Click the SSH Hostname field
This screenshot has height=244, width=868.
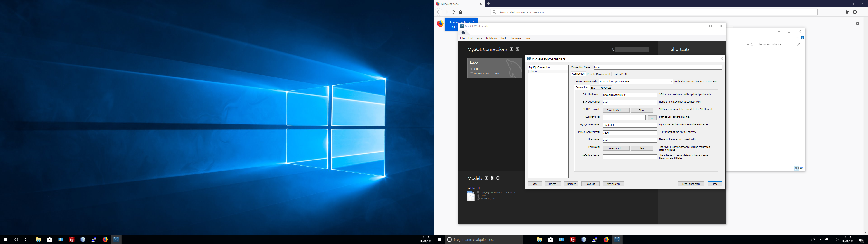click(630, 95)
